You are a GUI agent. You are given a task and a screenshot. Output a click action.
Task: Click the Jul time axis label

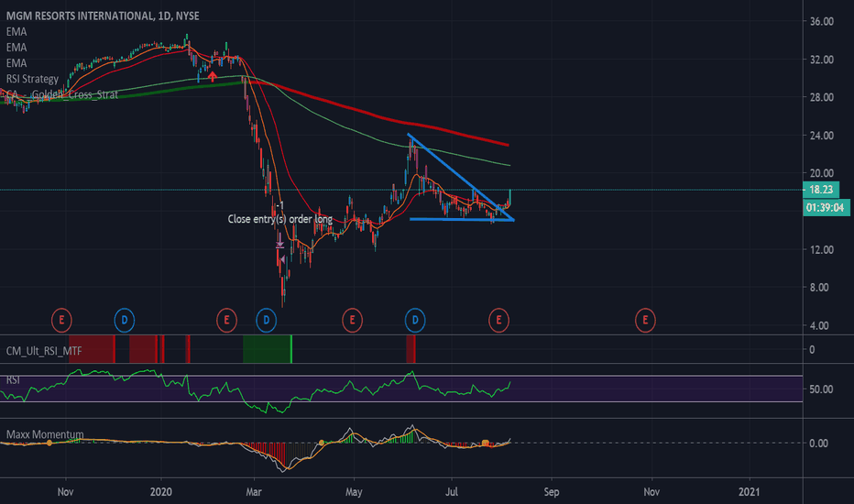coord(452,492)
